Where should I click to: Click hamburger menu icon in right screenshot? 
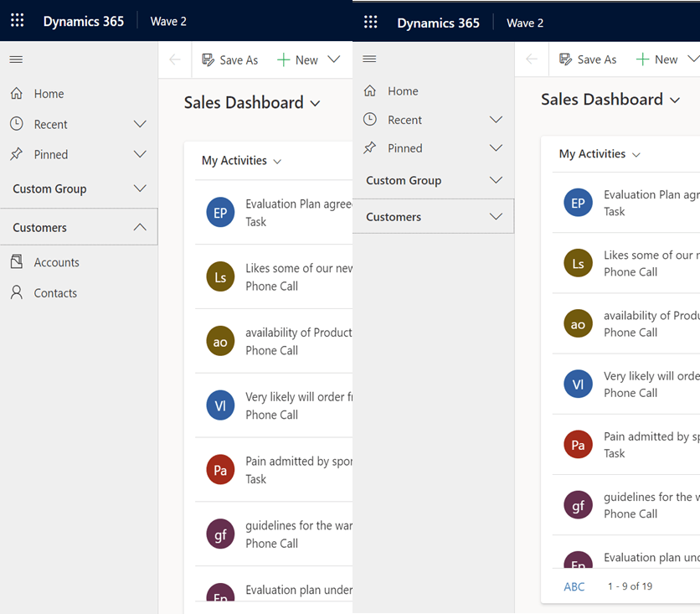pyautogui.click(x=369, y=59)
